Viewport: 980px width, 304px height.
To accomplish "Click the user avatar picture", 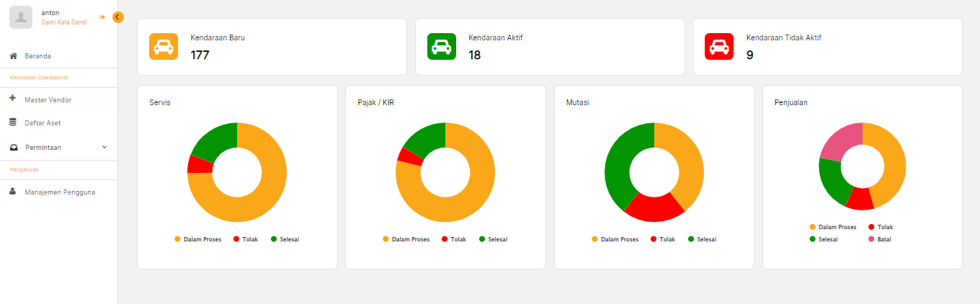I will pyautogui.click(x=21, y=17).
